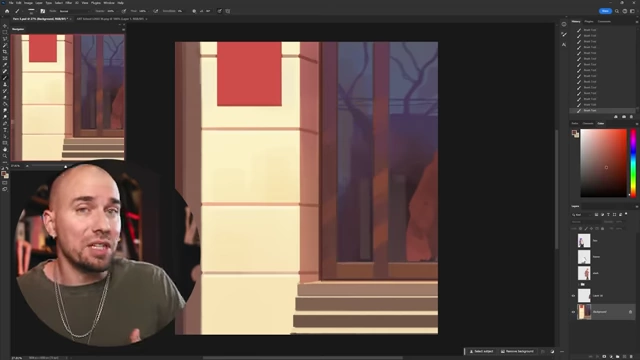The height and width of the screenshot is (360, 640).
Task: Select the Move tool
Action: coord(5,26)
